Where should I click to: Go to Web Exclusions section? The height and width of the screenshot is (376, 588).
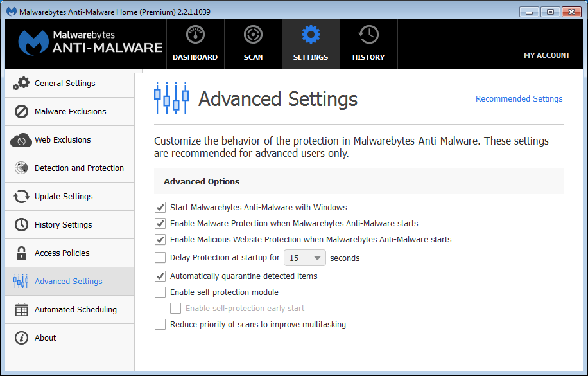coord(70,139)
